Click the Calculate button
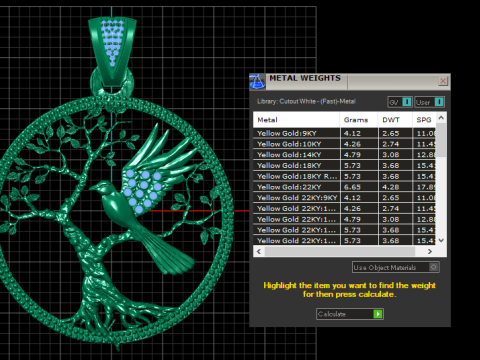Screen dimensions: 480x360 350,314
